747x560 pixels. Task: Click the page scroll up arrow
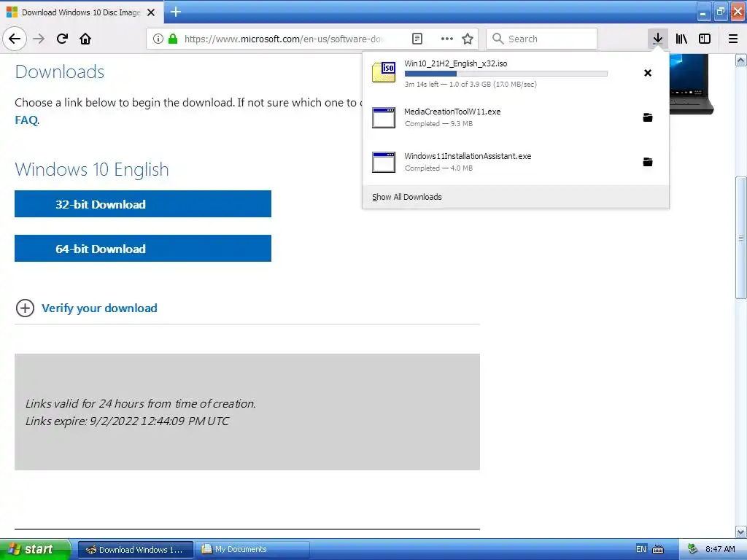(740, 60)
